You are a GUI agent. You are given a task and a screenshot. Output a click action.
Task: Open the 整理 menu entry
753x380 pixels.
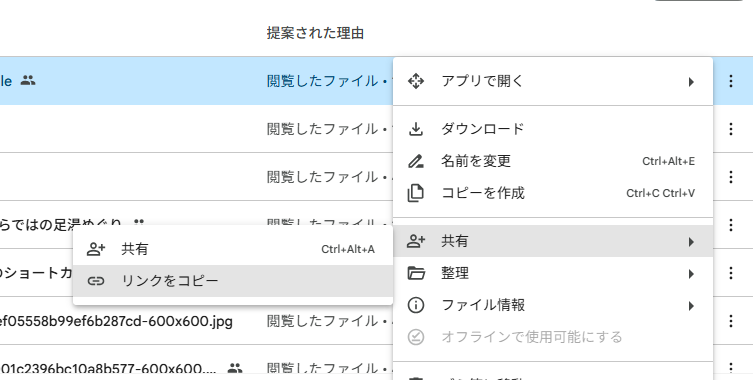[x=553, y=273]
